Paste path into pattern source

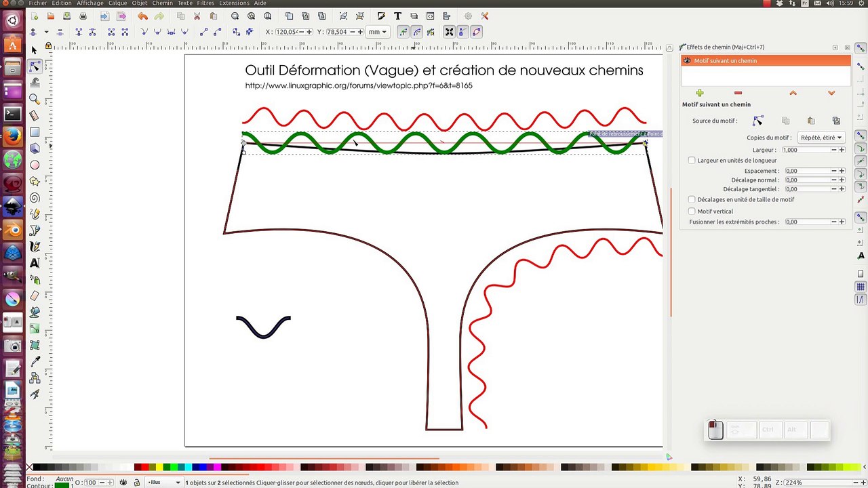coord(811,121)
